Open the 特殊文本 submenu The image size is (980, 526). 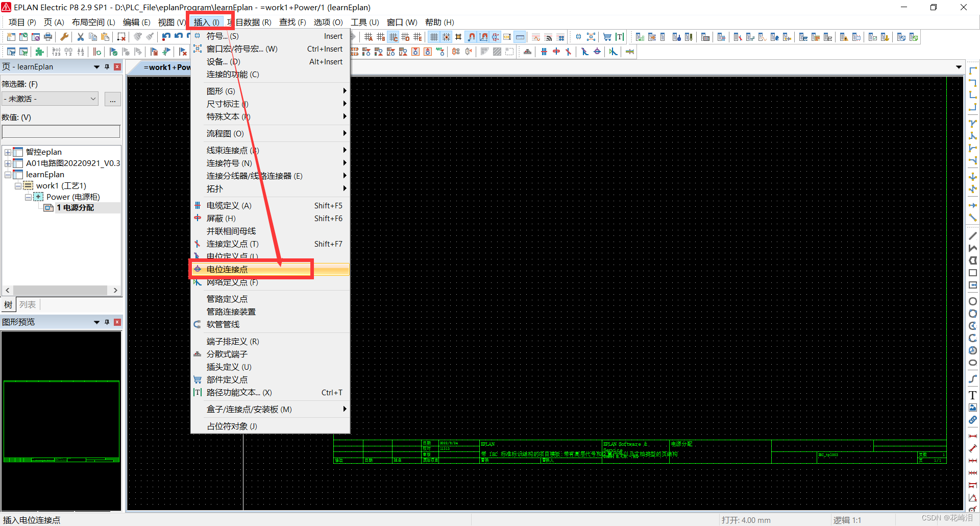click(270, 116)
